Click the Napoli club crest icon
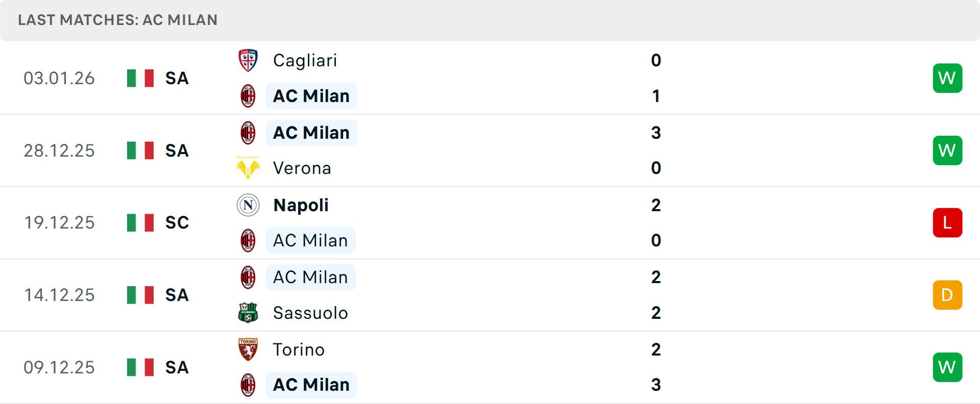This screenshot has width=980, height=404. coord(248,205)
